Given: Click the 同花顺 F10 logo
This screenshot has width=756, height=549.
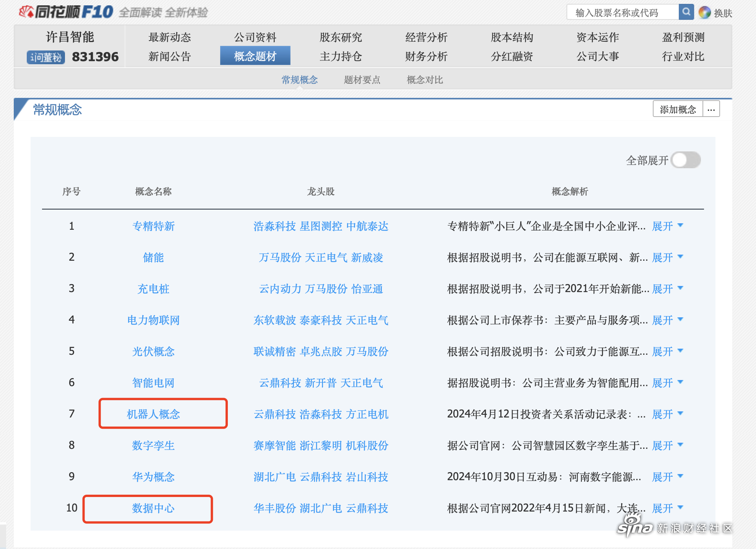Looking at the screenshot, I should pos(66,12).
